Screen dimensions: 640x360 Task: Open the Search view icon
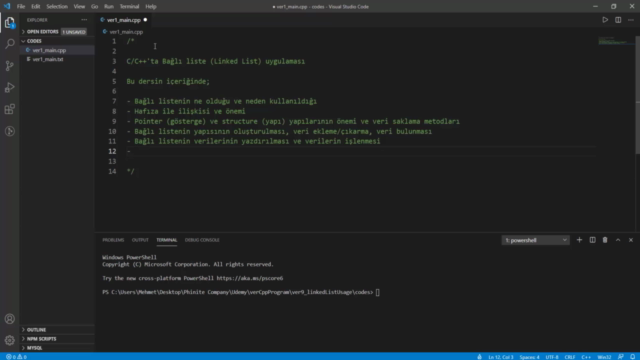point(9,44)
